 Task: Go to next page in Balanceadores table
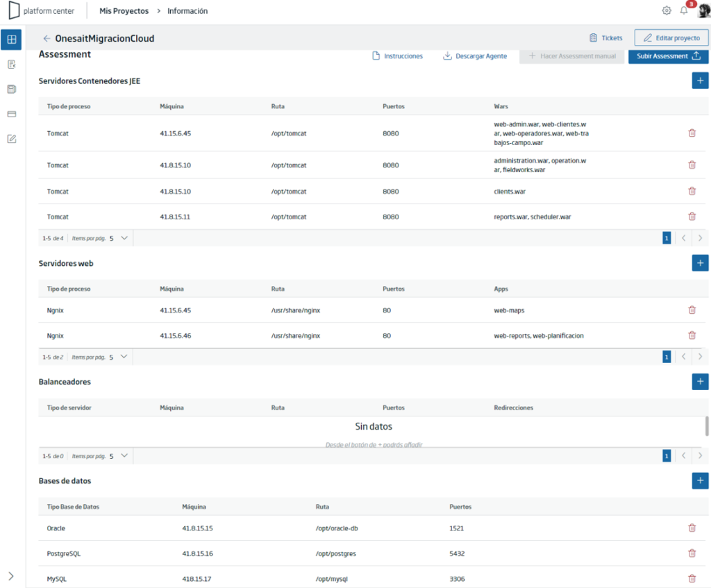[x=700, y=455]
